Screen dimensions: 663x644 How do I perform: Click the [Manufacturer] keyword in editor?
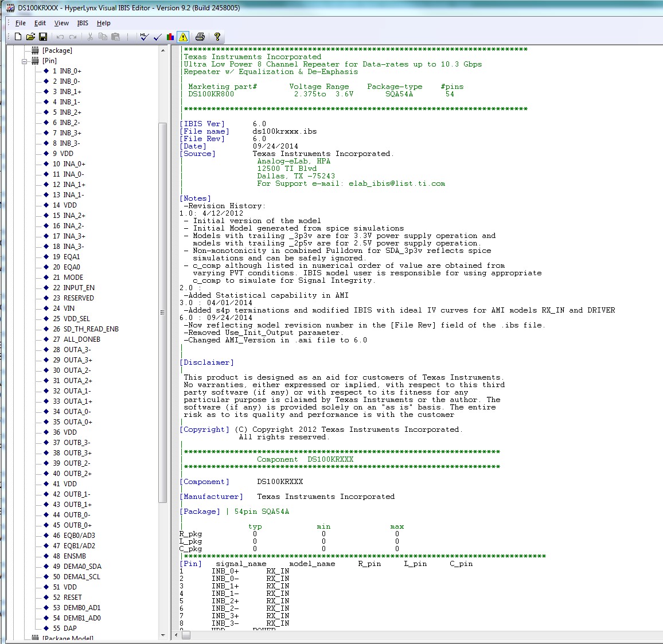(x=212, y=497)
